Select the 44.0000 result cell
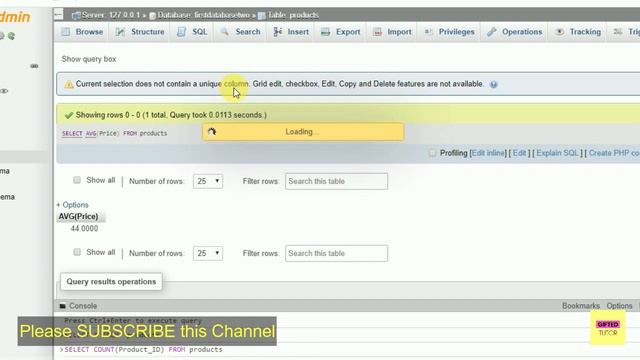 point(84,229)
